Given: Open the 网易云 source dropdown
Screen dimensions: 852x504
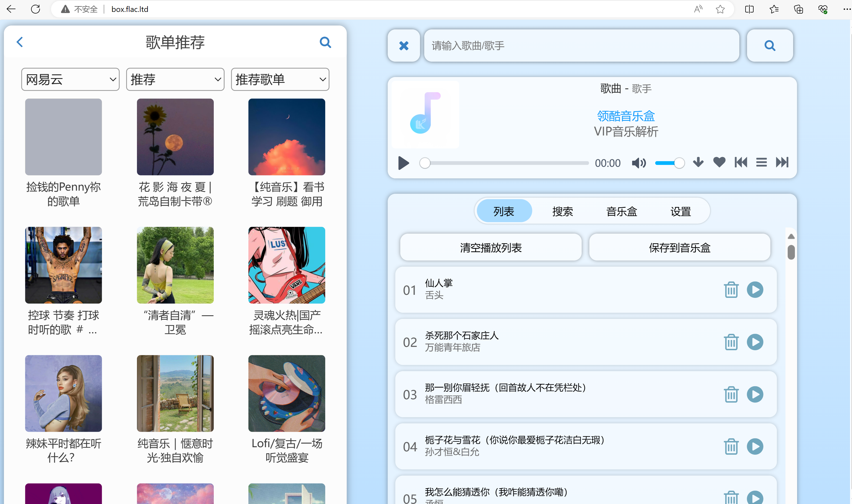Looking at the screenshot, I should click(70, 80).
